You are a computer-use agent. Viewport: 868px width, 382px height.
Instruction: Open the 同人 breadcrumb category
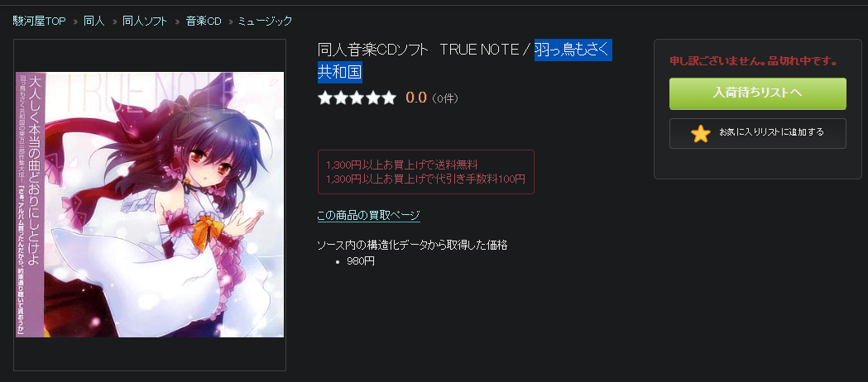94,21
